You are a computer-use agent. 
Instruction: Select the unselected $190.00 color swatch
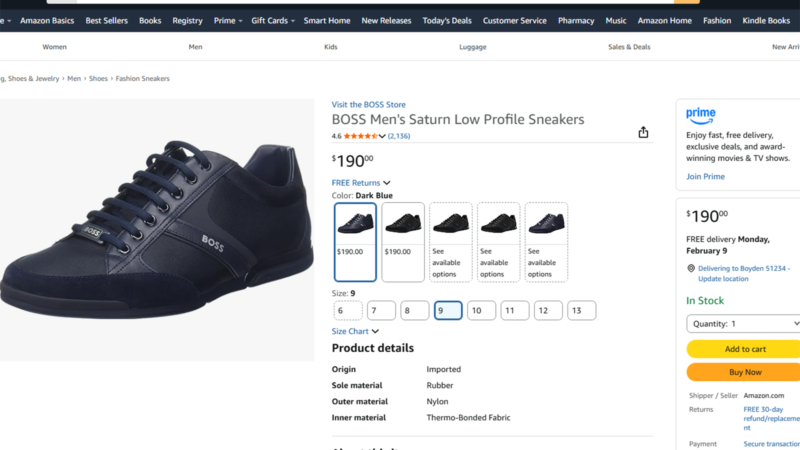[404, 242]
